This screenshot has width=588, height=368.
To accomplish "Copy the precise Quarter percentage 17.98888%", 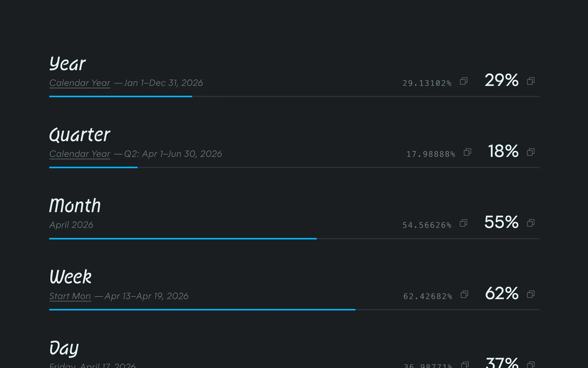I will [x=467, y=152].
